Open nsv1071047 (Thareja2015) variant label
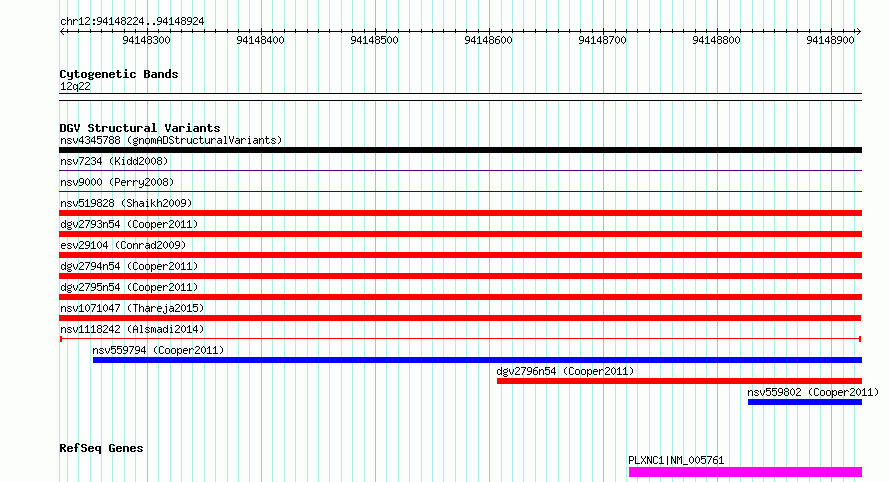 [132, 308]
